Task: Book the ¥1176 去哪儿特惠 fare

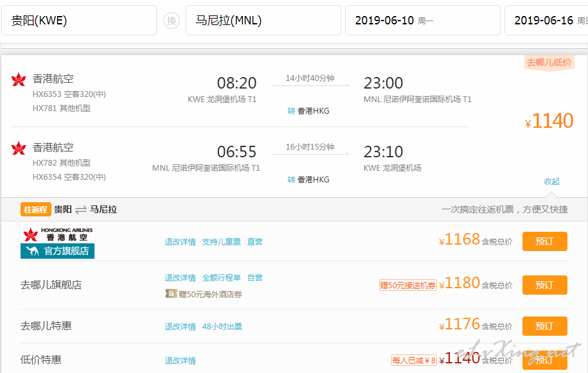Action: click(544, 326)
